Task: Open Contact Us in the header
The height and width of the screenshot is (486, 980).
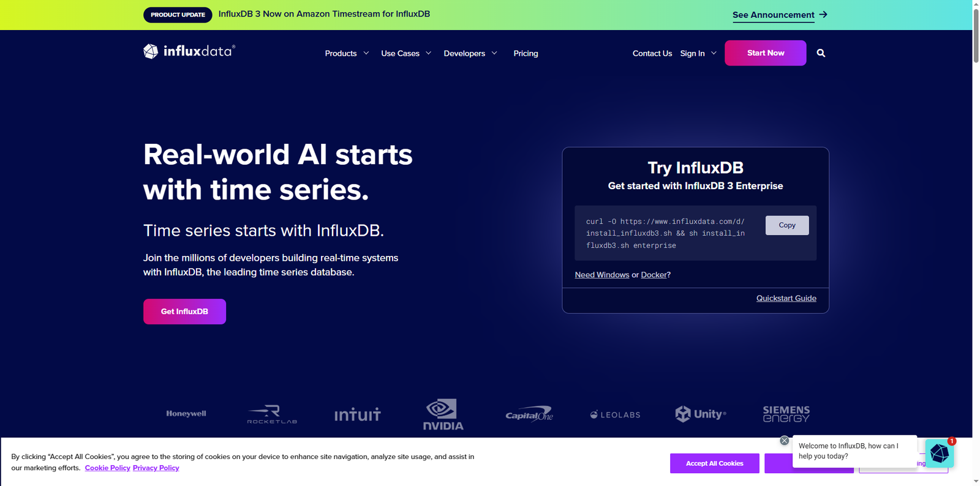Action: (652, 53)
